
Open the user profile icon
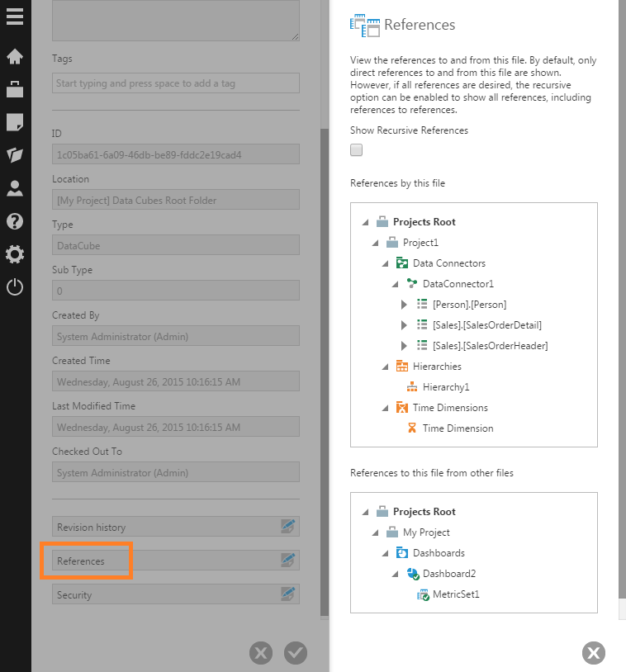[x=15, y=188]
